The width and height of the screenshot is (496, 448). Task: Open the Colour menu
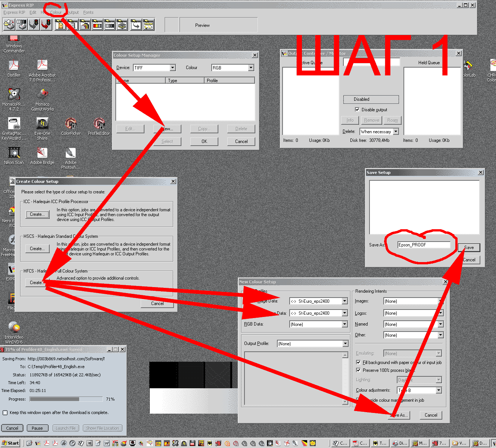point(56,12)
